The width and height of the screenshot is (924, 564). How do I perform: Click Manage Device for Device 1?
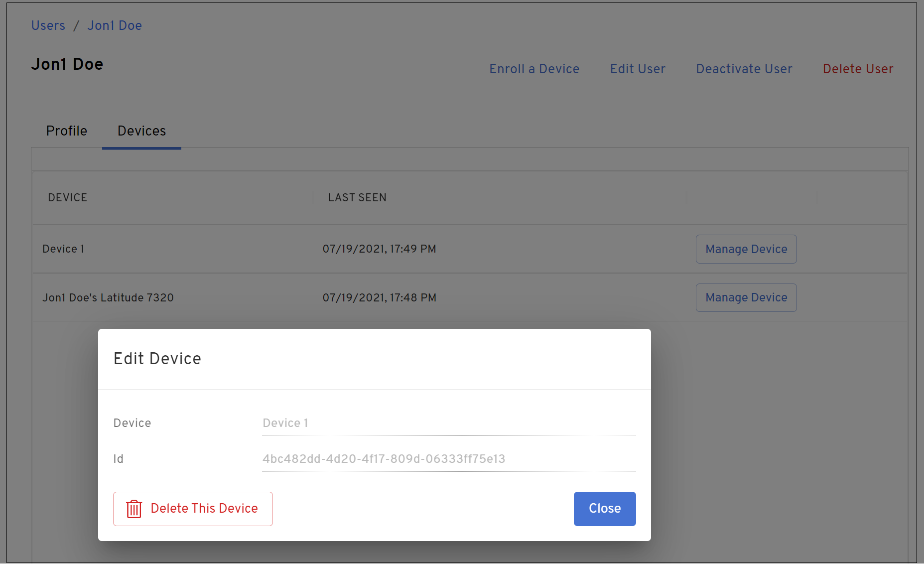point(746,249)
